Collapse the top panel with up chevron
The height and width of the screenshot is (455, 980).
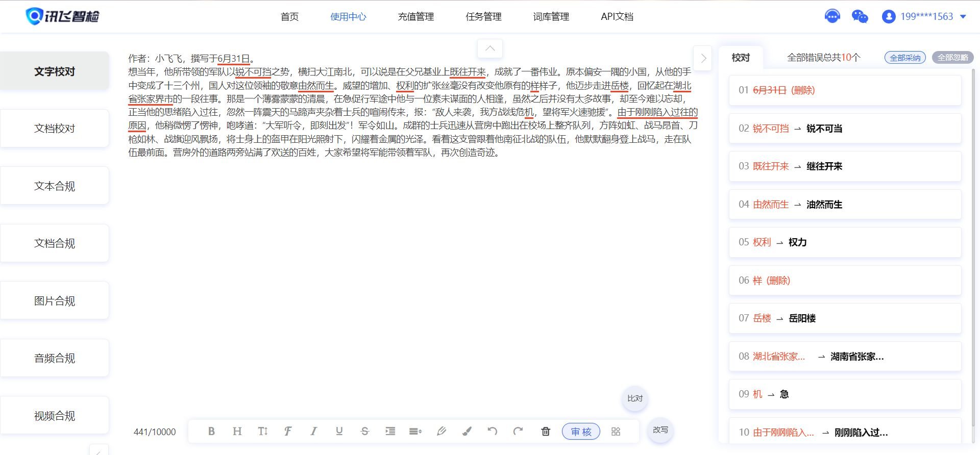489,48
